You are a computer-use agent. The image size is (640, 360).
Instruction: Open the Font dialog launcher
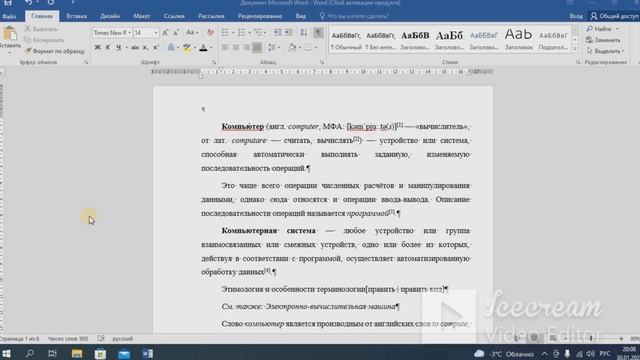(214, 62)
